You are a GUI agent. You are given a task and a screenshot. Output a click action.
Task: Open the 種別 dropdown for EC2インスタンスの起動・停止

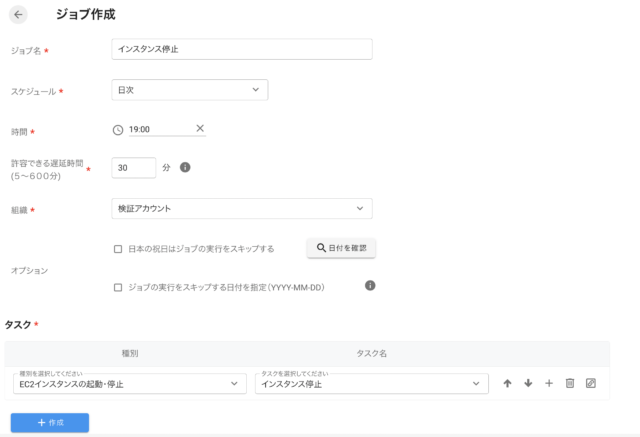coord(128,384)
